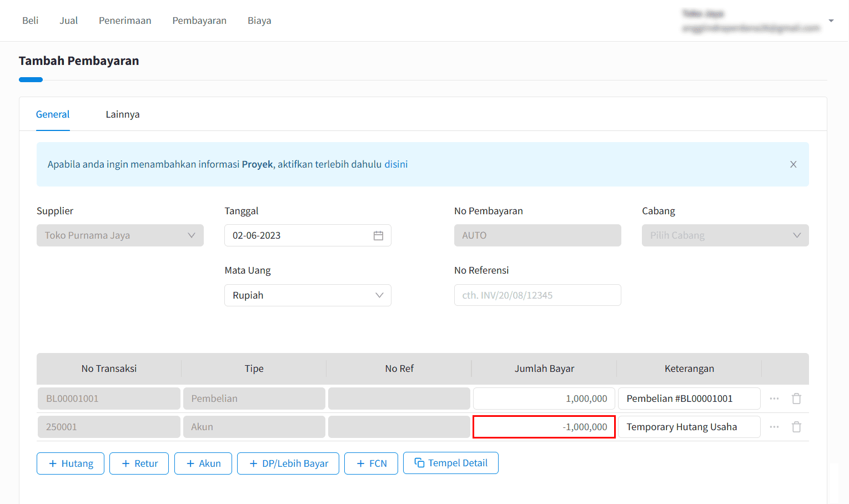The image size is (849, 504).
Task: Edit Jumlah Bayar value 1,000,000
Action: pos(544,399)
